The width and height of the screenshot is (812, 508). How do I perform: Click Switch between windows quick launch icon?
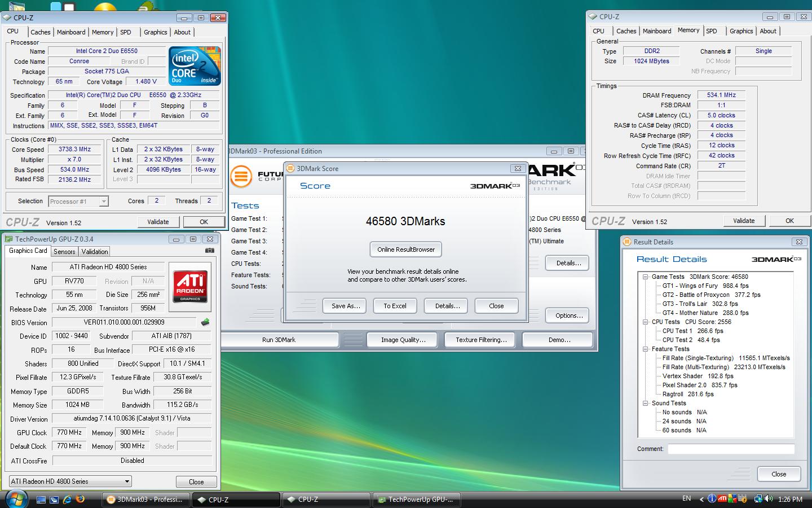(54, 500)
